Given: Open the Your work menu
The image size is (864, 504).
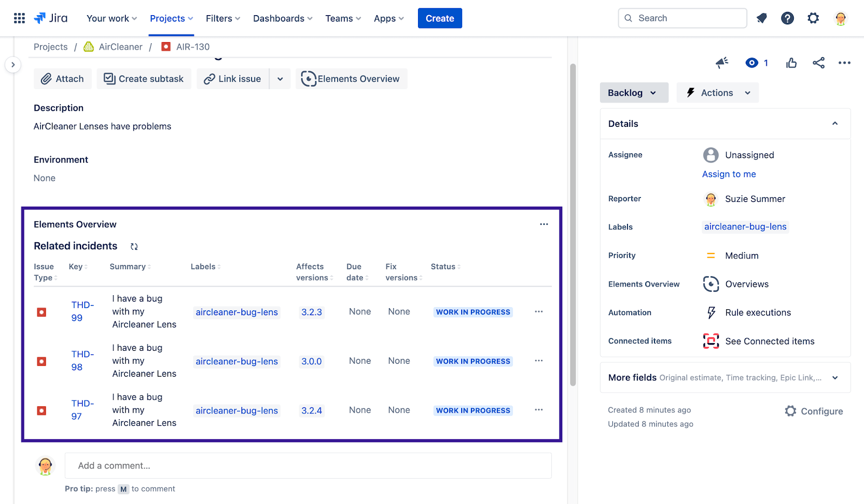Looking at the screenshot, I should point(111,18).
